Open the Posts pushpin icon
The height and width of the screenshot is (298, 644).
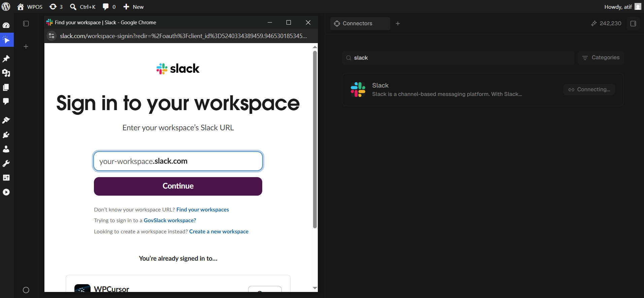click(6, 59)
